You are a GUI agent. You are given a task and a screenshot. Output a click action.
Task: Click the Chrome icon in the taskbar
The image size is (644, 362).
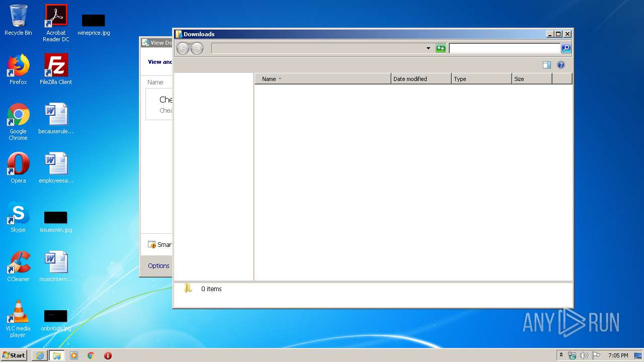tap(91, 355)
